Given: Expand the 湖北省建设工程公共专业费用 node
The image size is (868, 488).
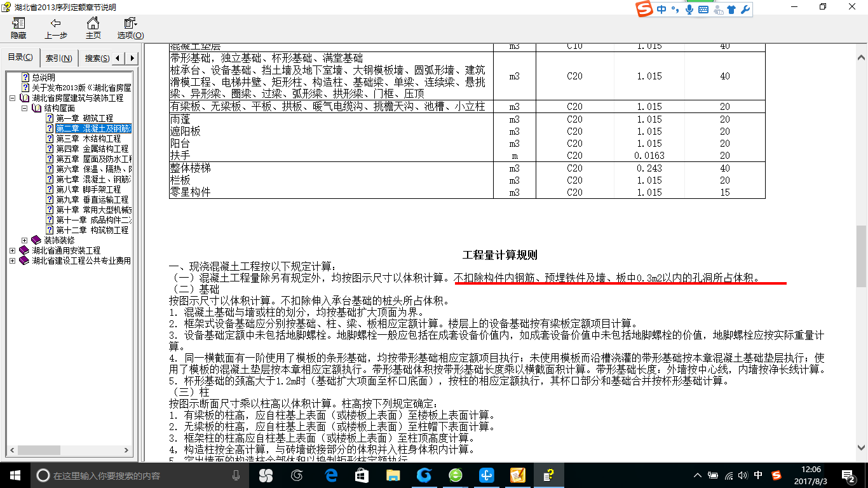Looking at the screenshot, I should click(x=13, y=261).
